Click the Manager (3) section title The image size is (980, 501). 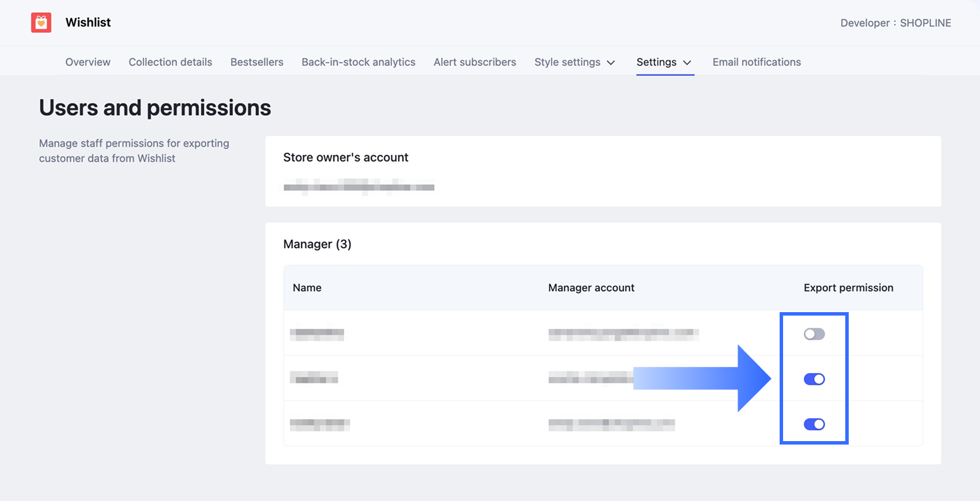(x=317, y=244)
